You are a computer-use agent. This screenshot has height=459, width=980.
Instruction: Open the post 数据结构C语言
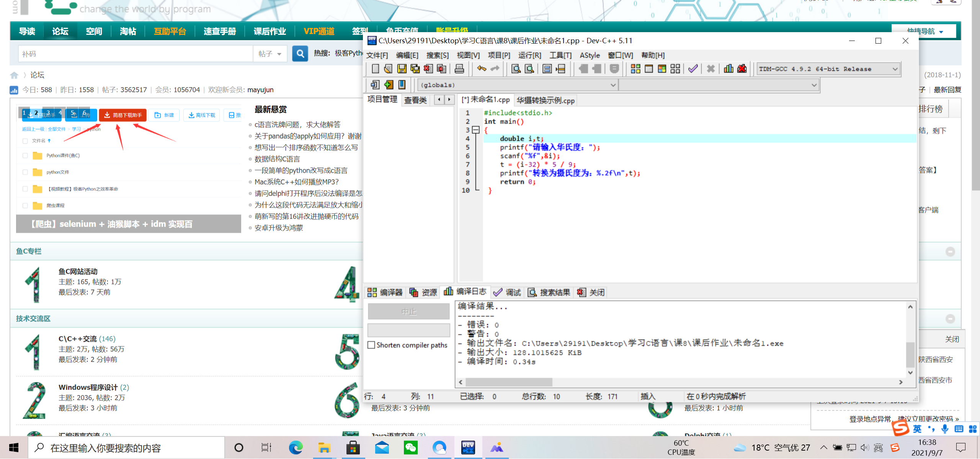click(x=277, y=159)
